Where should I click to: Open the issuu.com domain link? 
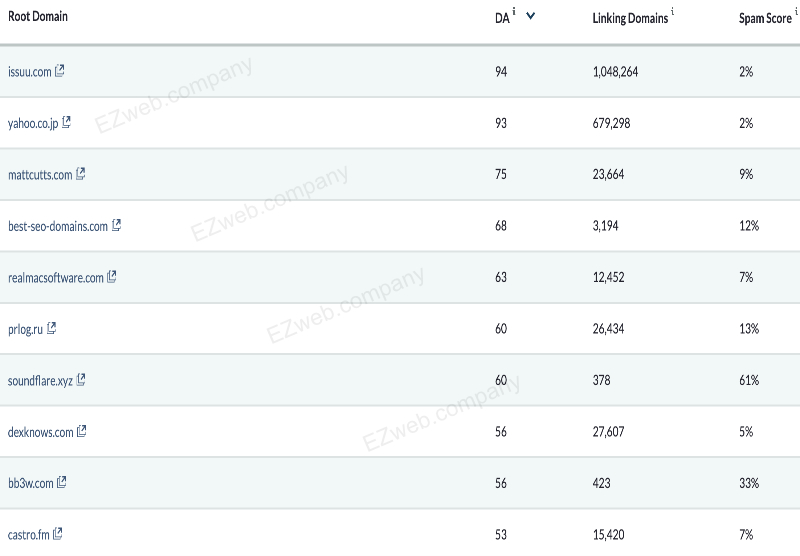pyautogui.click(x=29, y=72)
